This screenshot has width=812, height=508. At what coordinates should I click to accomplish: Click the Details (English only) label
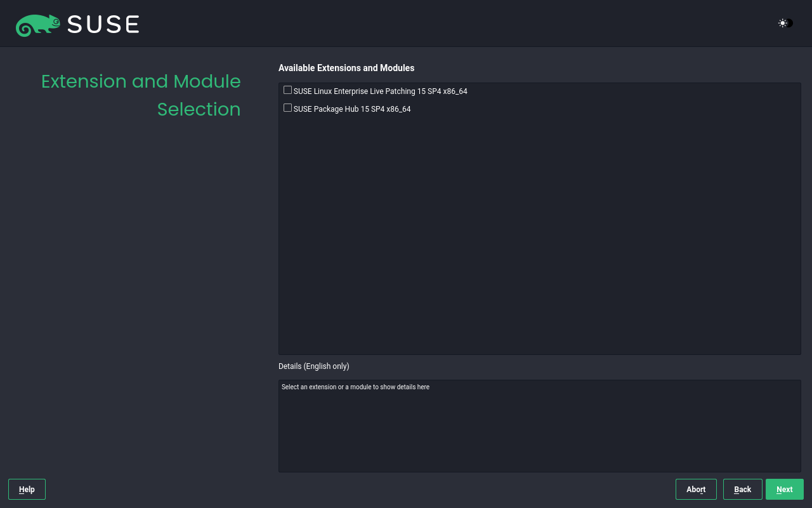(x=313, y=366)
